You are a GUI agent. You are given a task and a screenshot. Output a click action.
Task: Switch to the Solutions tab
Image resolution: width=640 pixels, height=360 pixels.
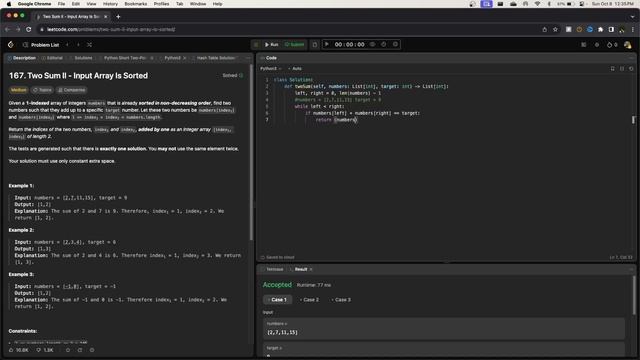[x=81, y=58]
